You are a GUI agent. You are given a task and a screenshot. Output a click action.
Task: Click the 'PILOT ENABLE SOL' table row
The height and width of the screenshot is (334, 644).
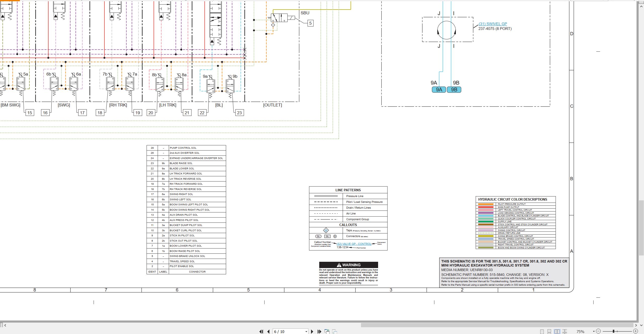pos(186,266)
